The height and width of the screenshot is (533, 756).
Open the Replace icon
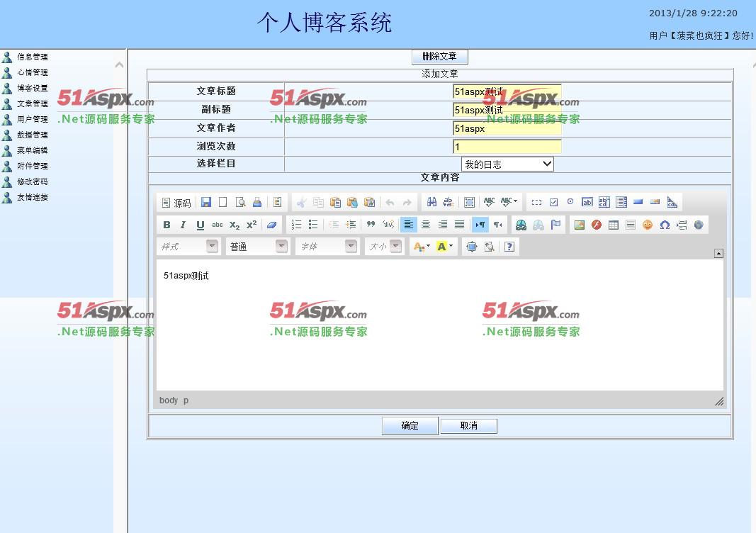[x=448, y=202]
